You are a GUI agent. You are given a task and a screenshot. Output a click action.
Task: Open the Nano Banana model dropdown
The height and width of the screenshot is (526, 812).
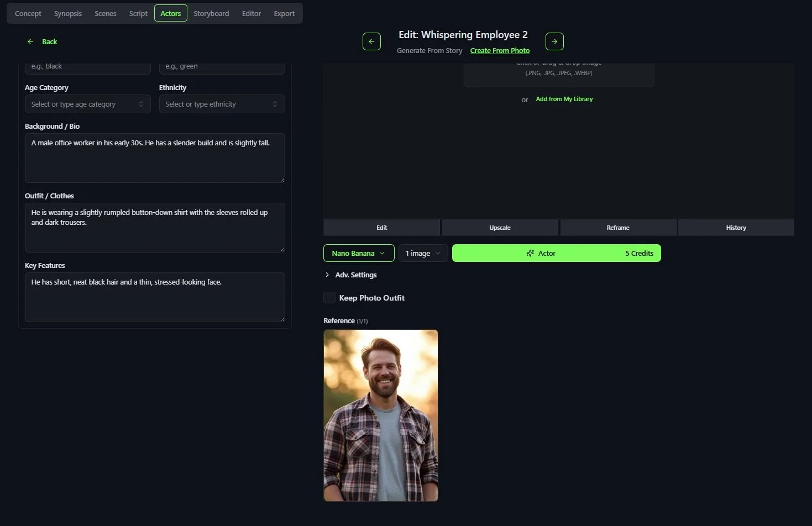click(359, 253)
